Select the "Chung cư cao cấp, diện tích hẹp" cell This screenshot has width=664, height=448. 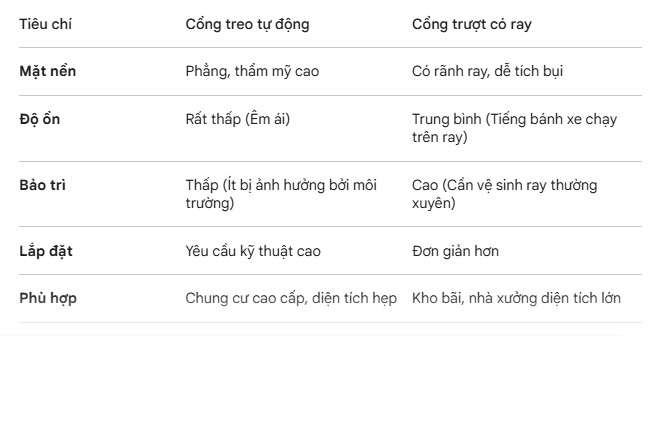coord(291,299)
